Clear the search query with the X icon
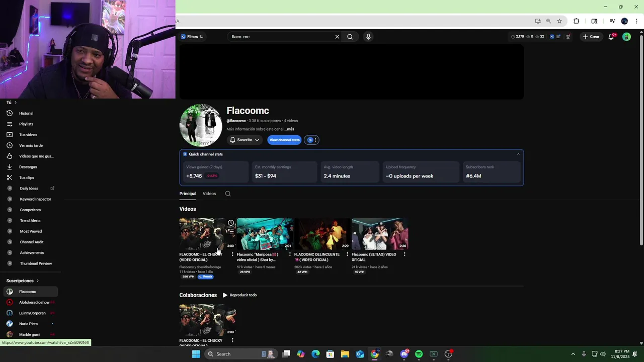644x362 pixels. [337, 37]
